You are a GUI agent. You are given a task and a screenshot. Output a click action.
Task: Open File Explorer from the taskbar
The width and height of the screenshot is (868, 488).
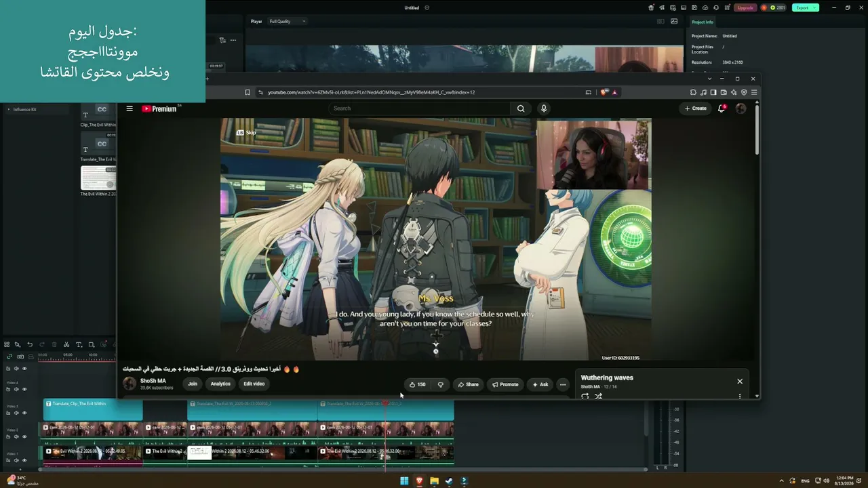click(434, 481)
